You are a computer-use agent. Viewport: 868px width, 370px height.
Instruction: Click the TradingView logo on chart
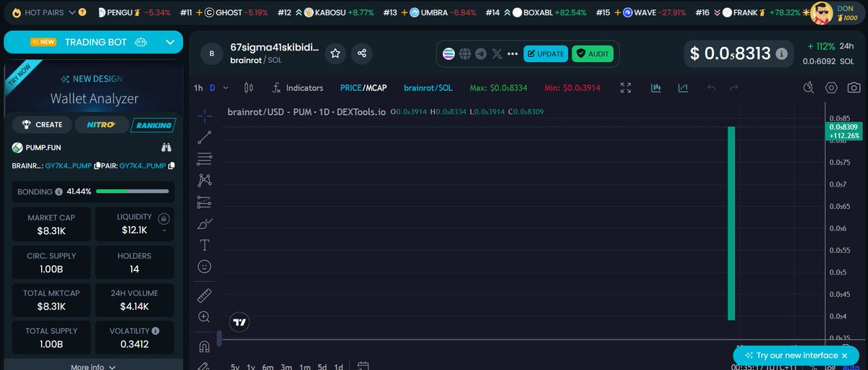(x=240, y=322)
